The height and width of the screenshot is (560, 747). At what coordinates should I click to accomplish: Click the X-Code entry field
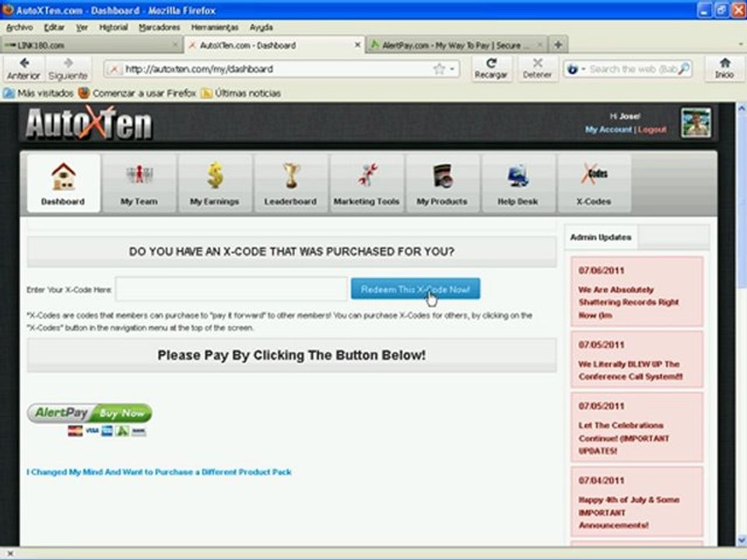click(232, 289)
